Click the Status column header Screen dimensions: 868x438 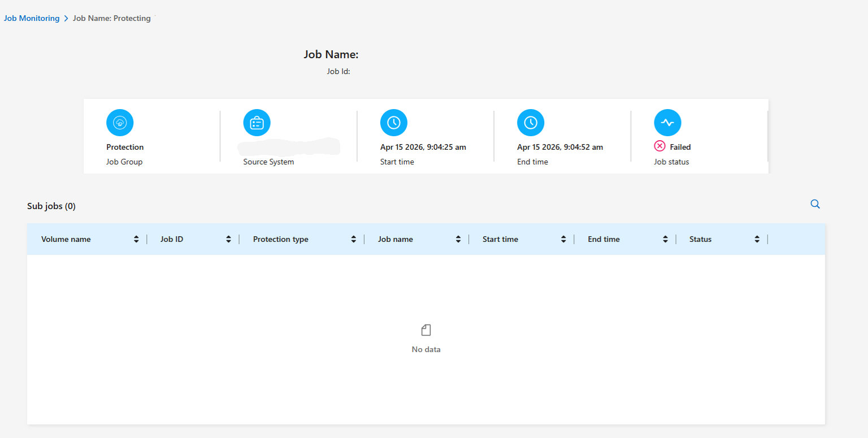(700, 239)
